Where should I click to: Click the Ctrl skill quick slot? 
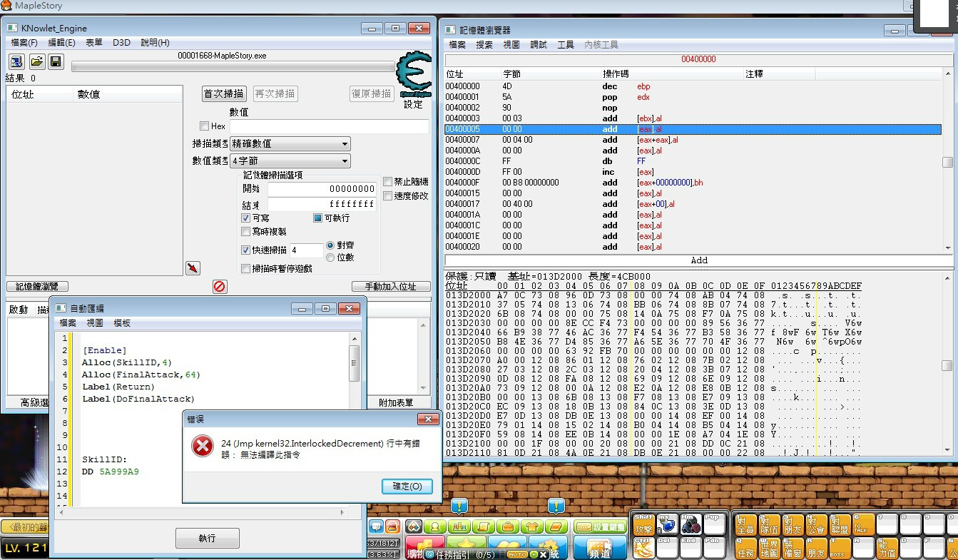click(643, 548)
